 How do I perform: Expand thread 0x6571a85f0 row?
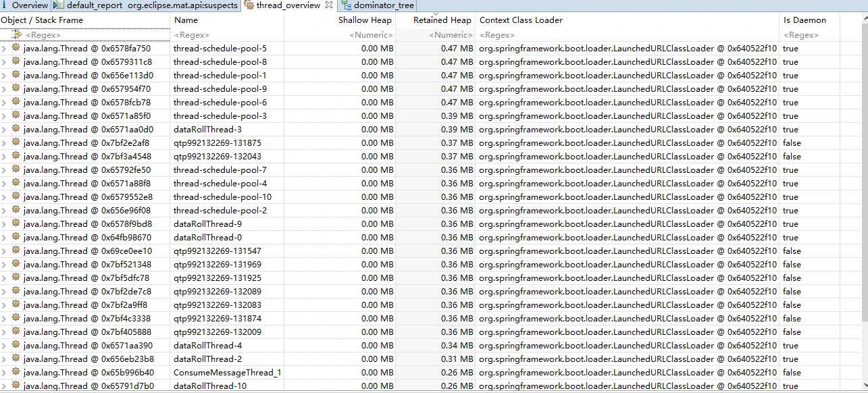(4, 116)
